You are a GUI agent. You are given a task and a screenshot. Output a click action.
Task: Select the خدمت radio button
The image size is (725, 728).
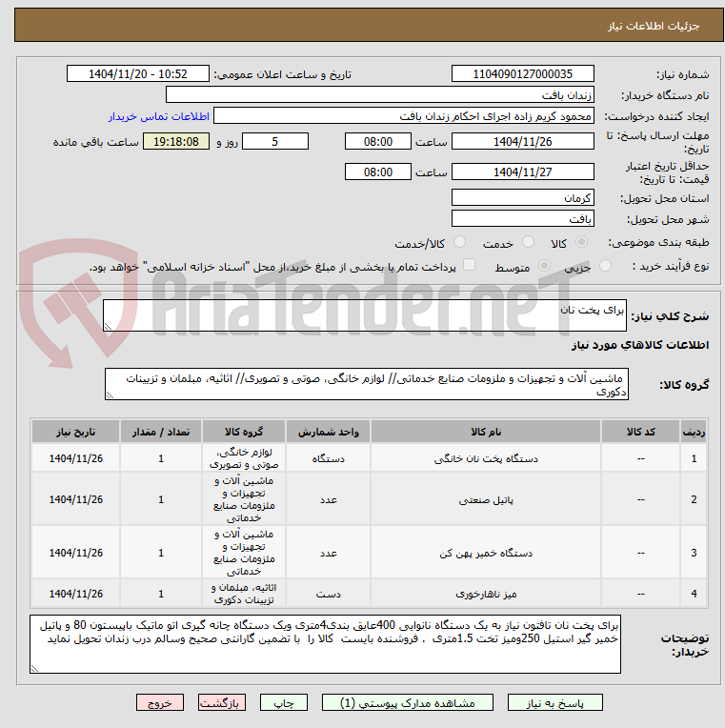coord(528,242)
